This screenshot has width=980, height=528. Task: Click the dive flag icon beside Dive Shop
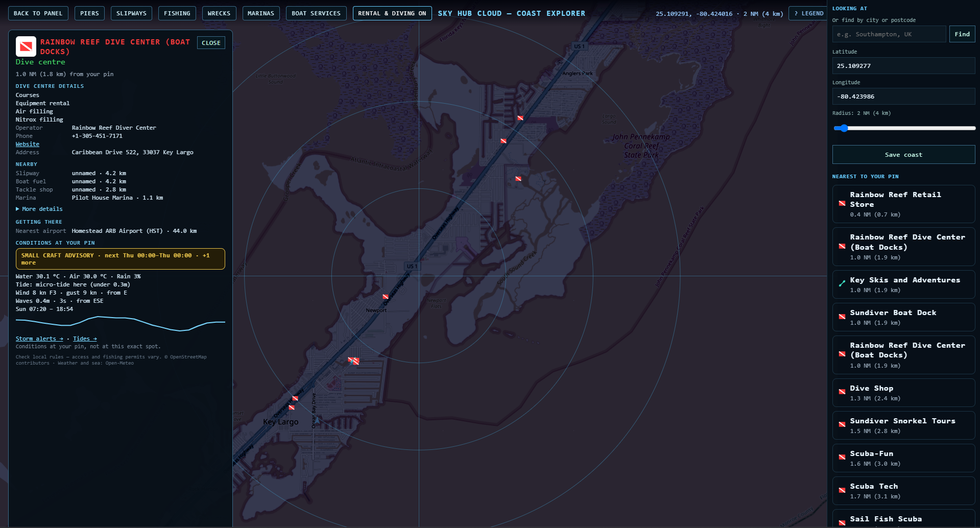click(842, 392)
